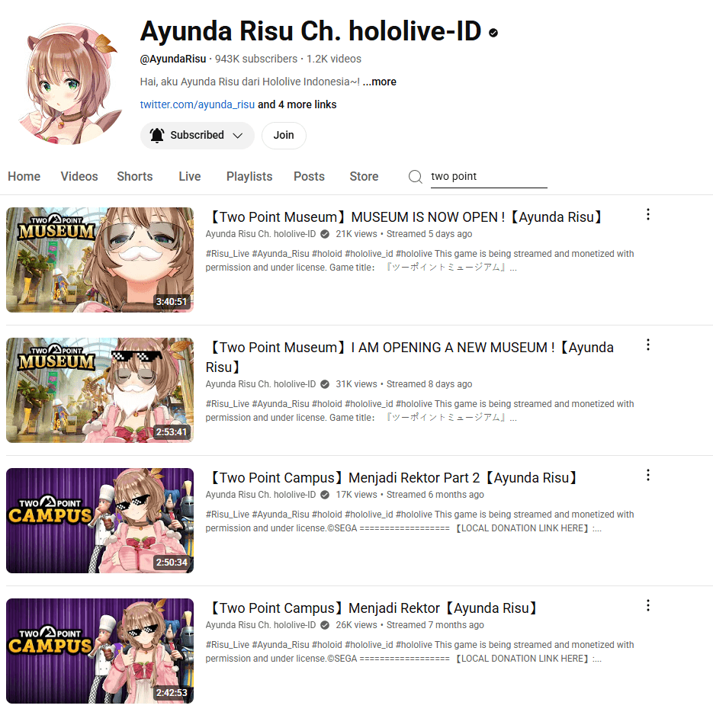This screenshot has height=728, width=713.
Task: Open MUSEUM IS NOW OPEN video title
Action: point(405,217)
